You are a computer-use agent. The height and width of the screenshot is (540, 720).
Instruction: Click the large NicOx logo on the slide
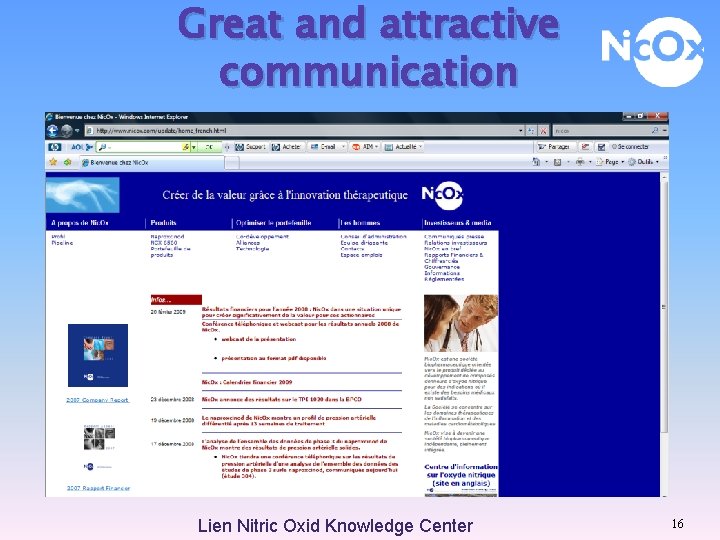652,51
